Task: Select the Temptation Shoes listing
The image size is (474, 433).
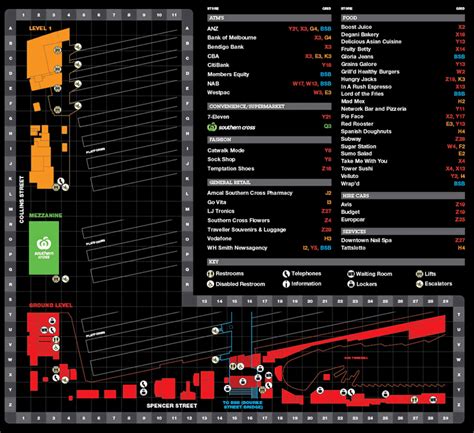Action: point(269,169)
